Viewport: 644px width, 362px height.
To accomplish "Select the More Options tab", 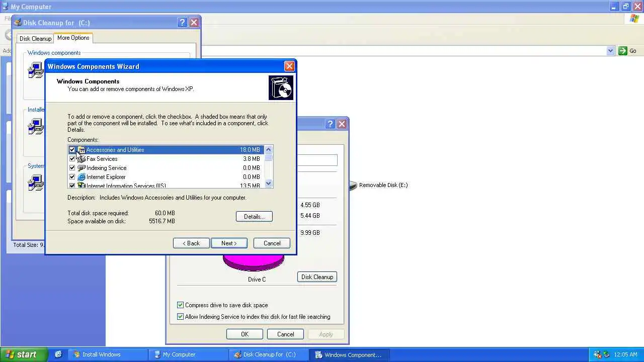I will pyautogui.click(x=73, y=38).
